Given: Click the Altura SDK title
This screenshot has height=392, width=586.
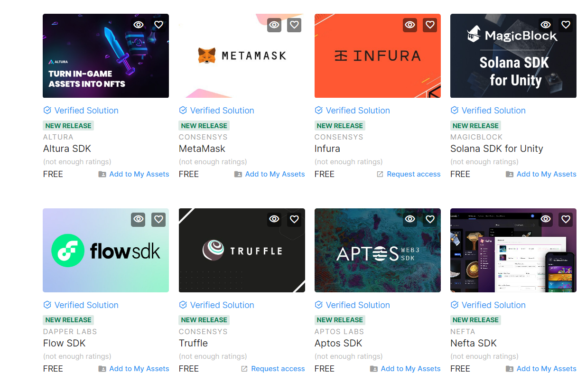Looking at the screenshot, I should pyautogui.click(x=67, y=149).
